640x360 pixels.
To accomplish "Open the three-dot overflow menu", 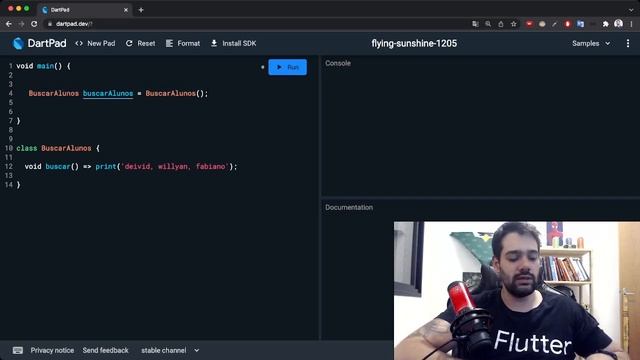I will coord(628,43).
